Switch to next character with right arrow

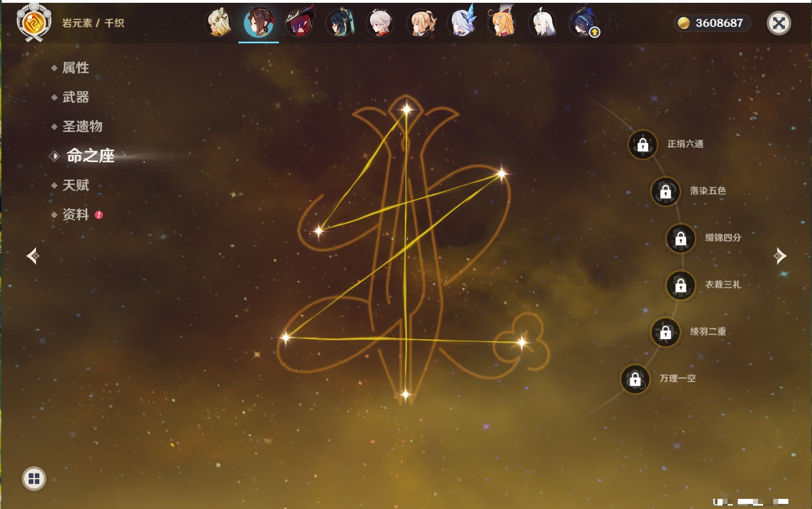coord(780,256)
